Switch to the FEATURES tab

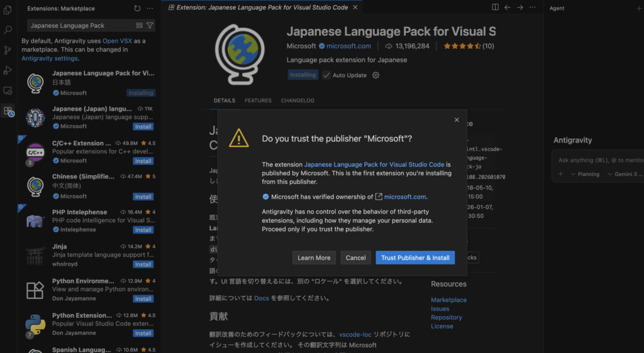pyautogui.click(x=258, y=100)
